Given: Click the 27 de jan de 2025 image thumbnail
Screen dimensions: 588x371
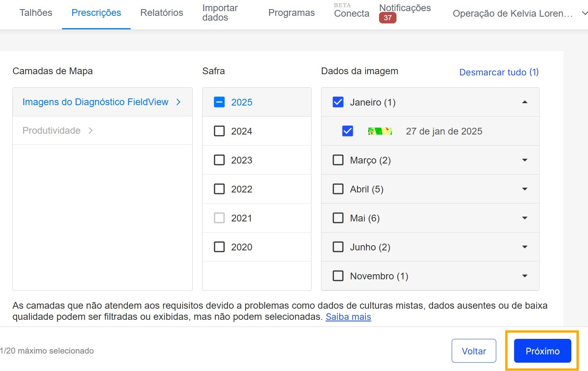Looking at the screenshot, I should point(380,131).
